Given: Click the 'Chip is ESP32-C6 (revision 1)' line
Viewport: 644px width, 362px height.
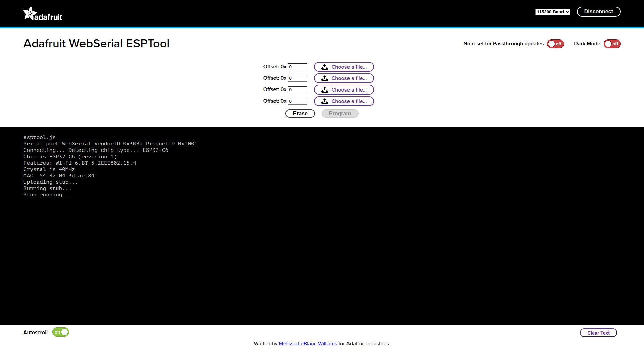Looking at the screenshot, I should click(70, 157).
